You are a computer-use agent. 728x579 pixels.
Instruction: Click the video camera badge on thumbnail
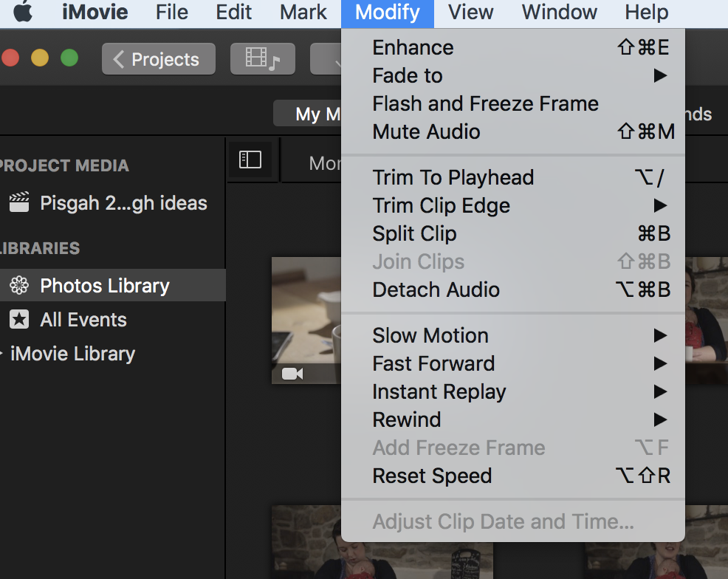pyautogui.click(x=292, y=374)
